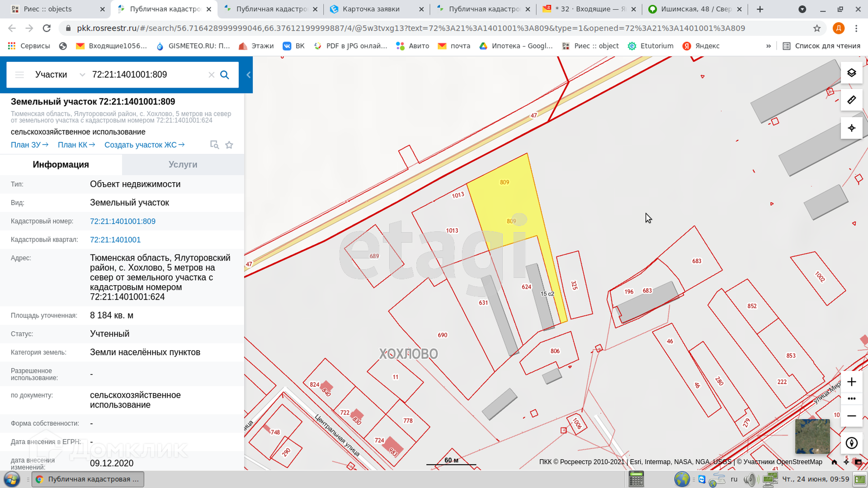Click the compass north orientation icon
The image size is (868, 488).
point(851,443)
